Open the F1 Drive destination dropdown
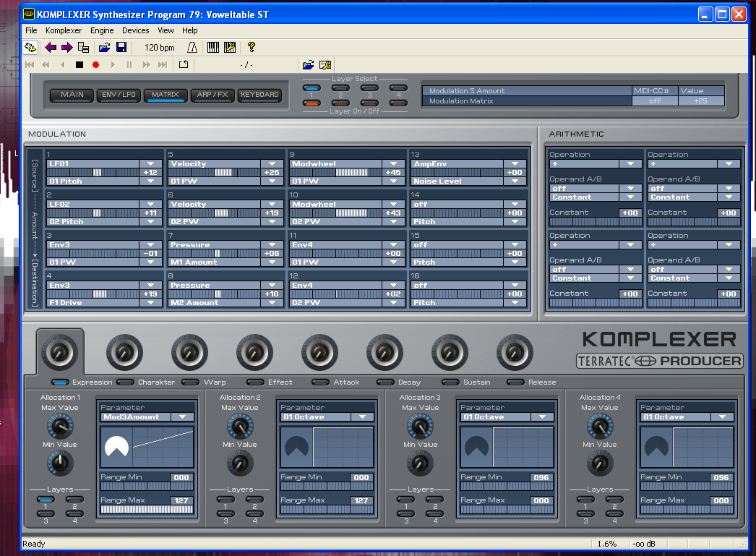756x556 pixels. point(151,303)
